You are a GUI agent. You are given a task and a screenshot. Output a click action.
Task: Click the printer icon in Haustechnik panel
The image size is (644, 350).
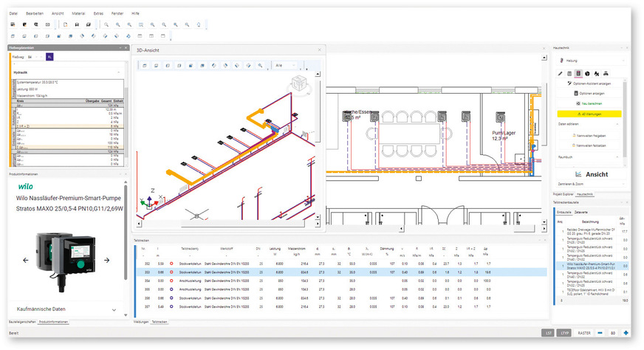tap(606, 74)
